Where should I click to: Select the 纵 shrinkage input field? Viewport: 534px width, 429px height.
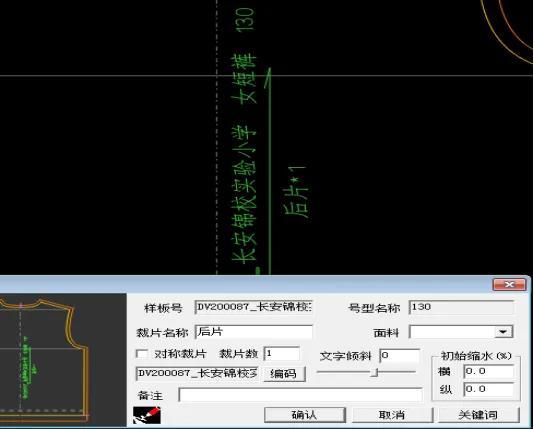pos(489,389)
